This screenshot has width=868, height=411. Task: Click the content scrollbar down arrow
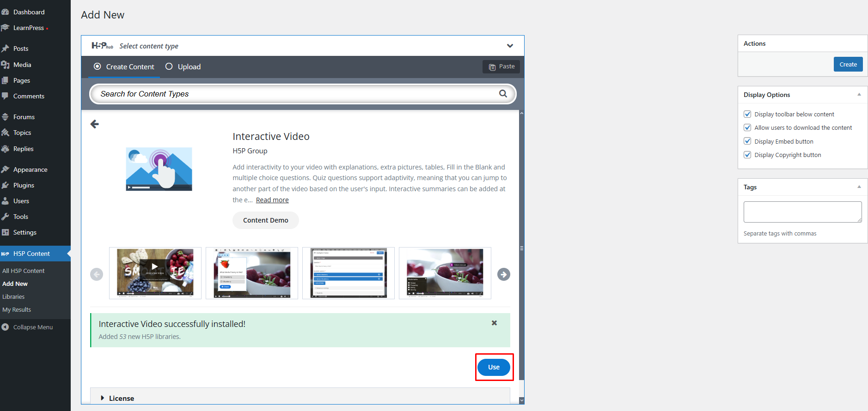coord(522,401)
